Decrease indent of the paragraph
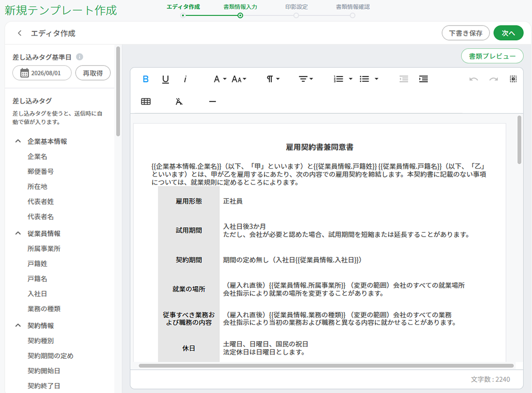 coord(403,79)
